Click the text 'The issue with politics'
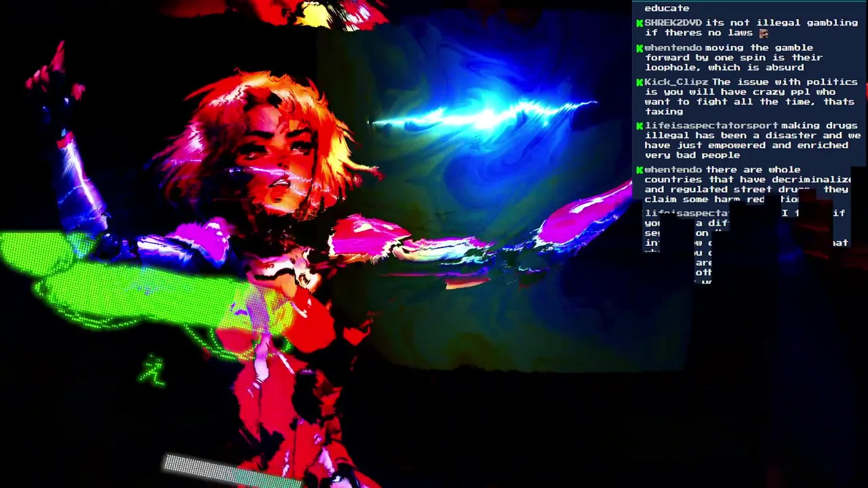 tap(785, 82)
